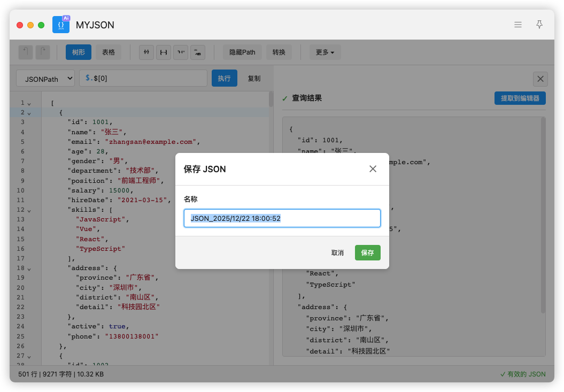564x392 pixels.
Task: Switch to 树形 tree view
Action: coord(79,52)
